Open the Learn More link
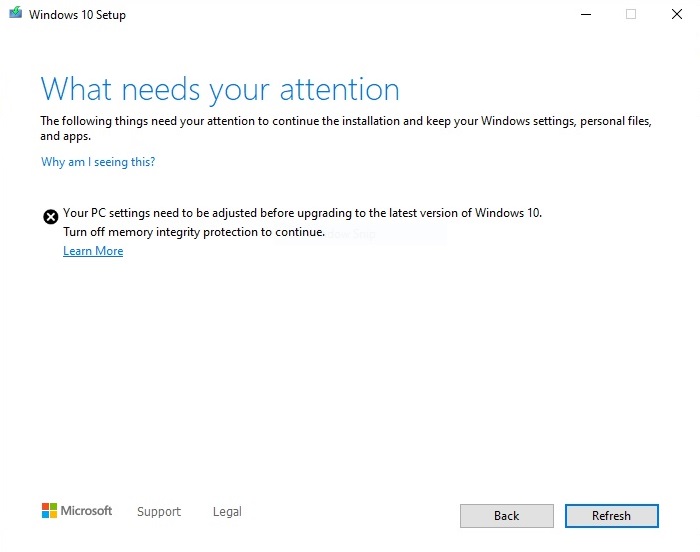Image resolution: width=700 pixels, height=552 pixels. (x=93, y=251)
